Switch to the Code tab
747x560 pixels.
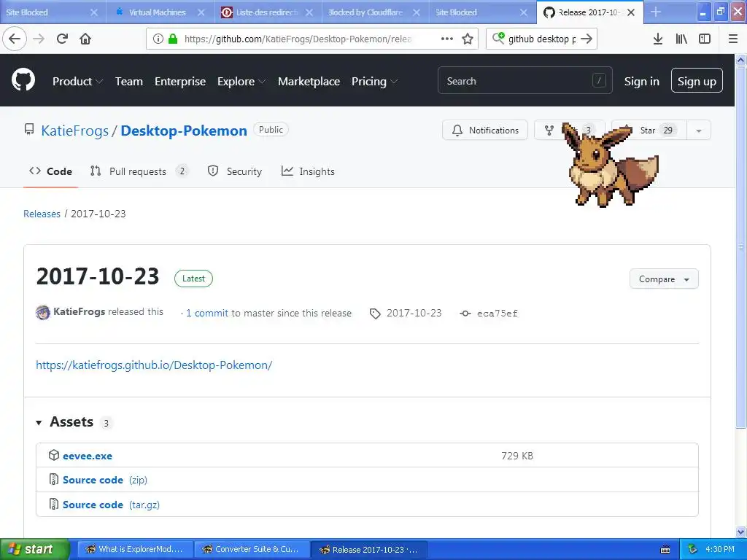50,171
